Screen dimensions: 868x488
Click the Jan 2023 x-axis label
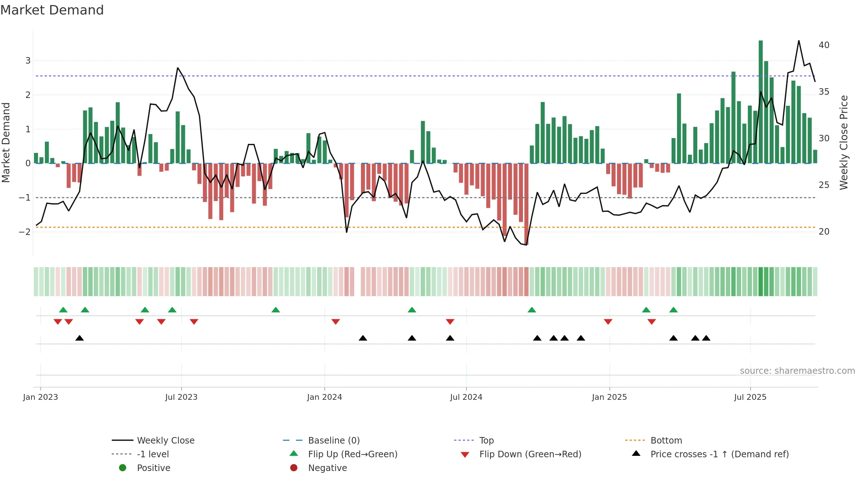pos(41,397)
